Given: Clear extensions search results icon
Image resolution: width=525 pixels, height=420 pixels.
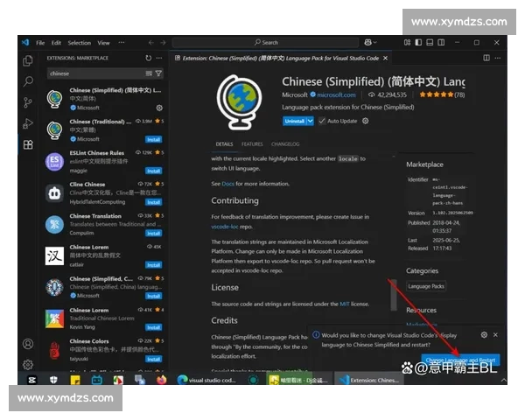Looking at the screenshot, I should [149, 73].
